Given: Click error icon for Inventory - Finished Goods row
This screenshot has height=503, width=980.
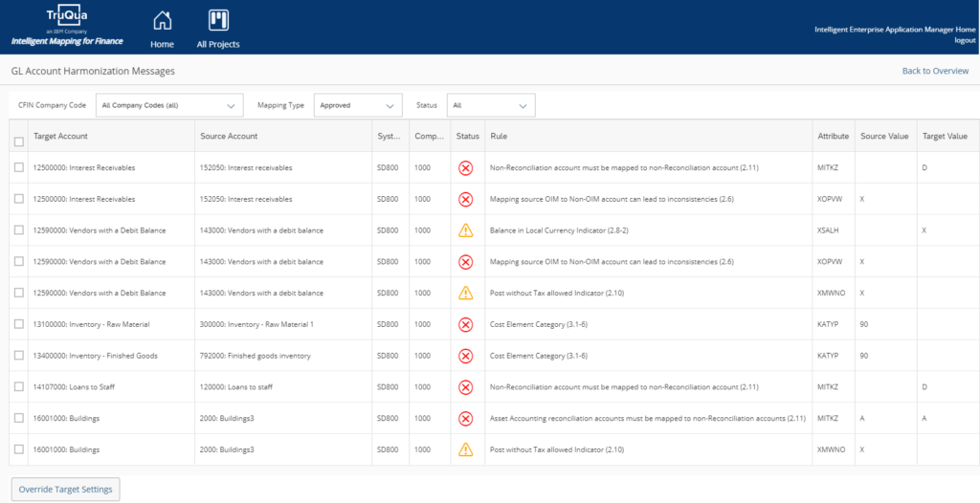Looking at the screenshot, I should click(466, 356).
